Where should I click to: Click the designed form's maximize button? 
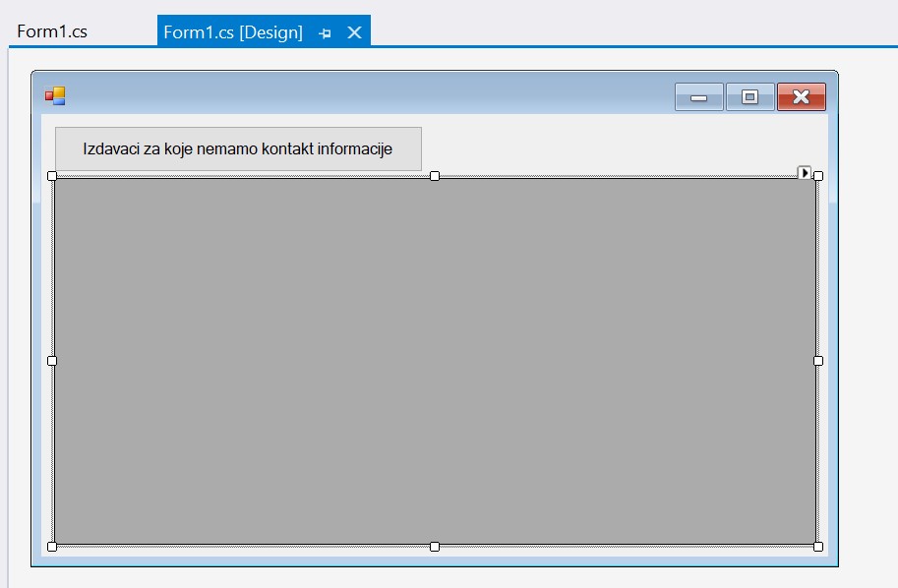point(750,97)
